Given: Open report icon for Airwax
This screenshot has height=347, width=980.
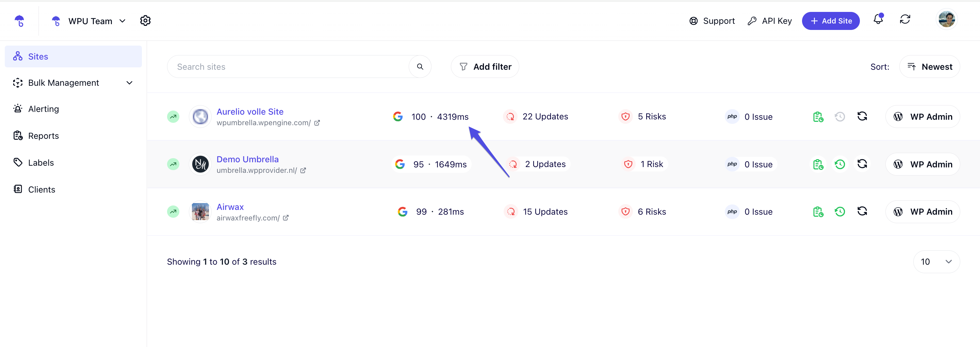Looking at the screenshot, I should point(818,212).
